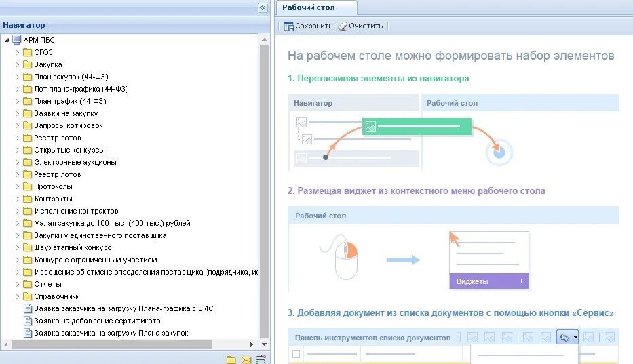The height and width of the screenshot is (364, 633).
Task: Expand the Электронные аукционы folder
Action: click(17, 162)
